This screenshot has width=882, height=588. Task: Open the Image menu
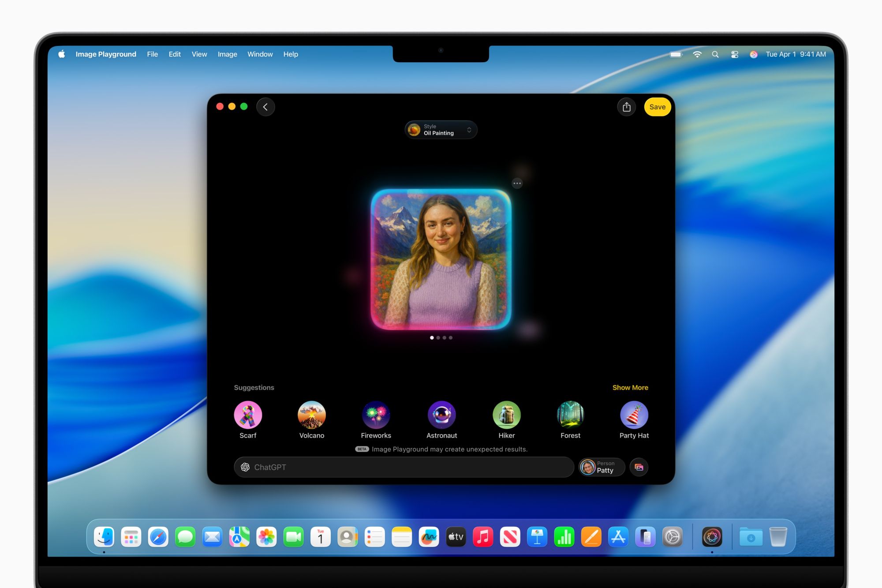(x=227, y=54)
